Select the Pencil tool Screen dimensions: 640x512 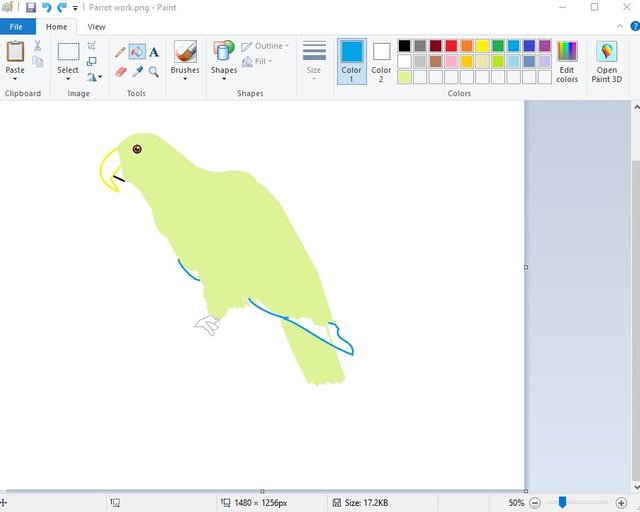tap(120, 52)
